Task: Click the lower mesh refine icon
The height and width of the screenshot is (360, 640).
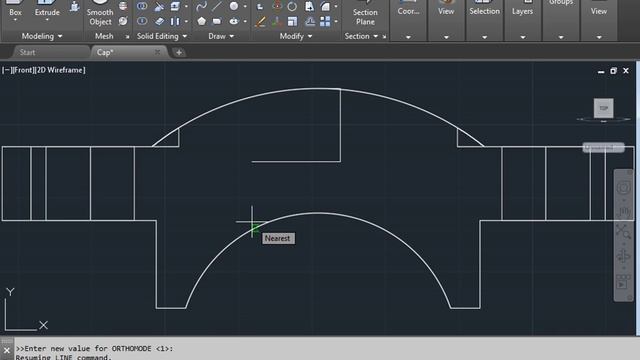Action: (x=123, y=21)
